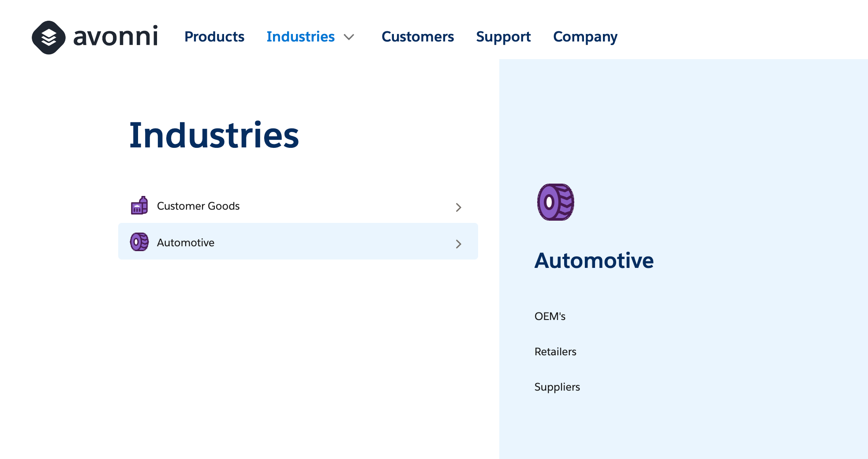Screen dimensions: 868x459
Task: Click the Customer Goods factory icon
Action: (139, 206)
